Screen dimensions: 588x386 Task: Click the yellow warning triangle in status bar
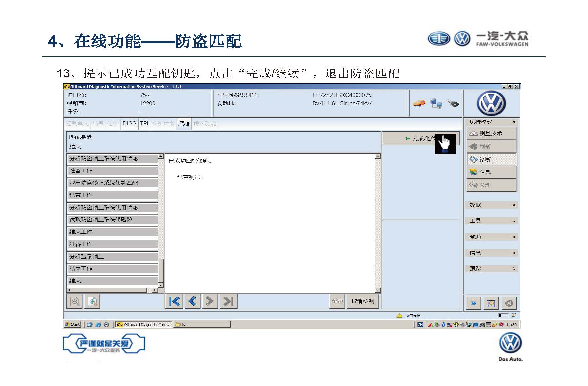point(399,315)
